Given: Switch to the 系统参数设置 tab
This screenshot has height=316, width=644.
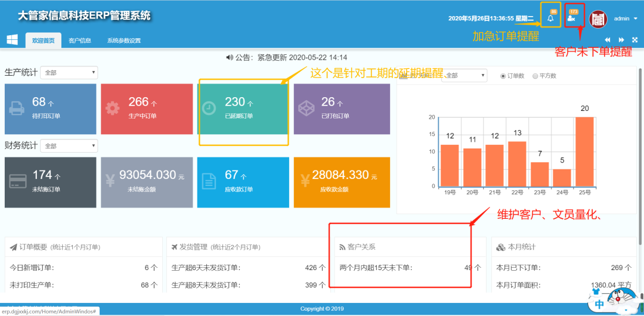Looking at the screenshot, I should tap(124, 41).
